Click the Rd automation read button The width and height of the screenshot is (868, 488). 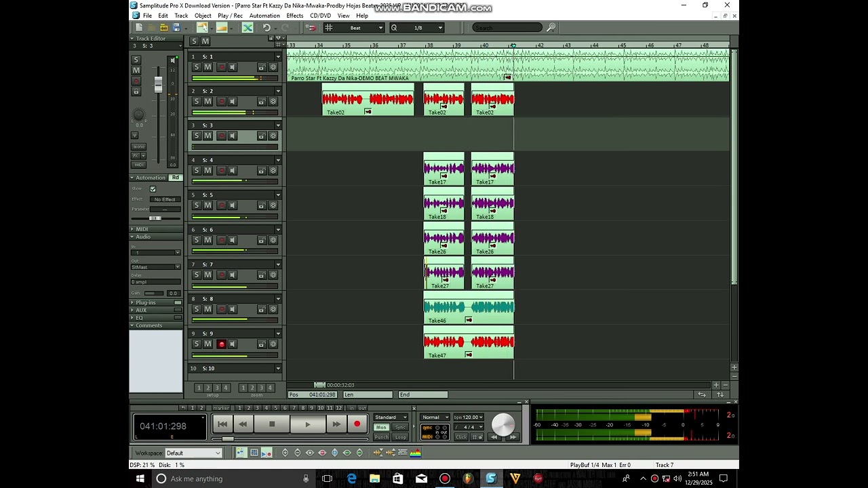click(x=175, y=178)
